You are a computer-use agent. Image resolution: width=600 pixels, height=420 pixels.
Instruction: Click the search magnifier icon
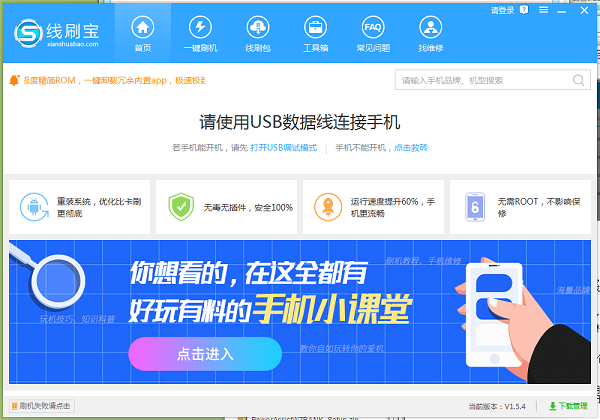coord(579,80)
